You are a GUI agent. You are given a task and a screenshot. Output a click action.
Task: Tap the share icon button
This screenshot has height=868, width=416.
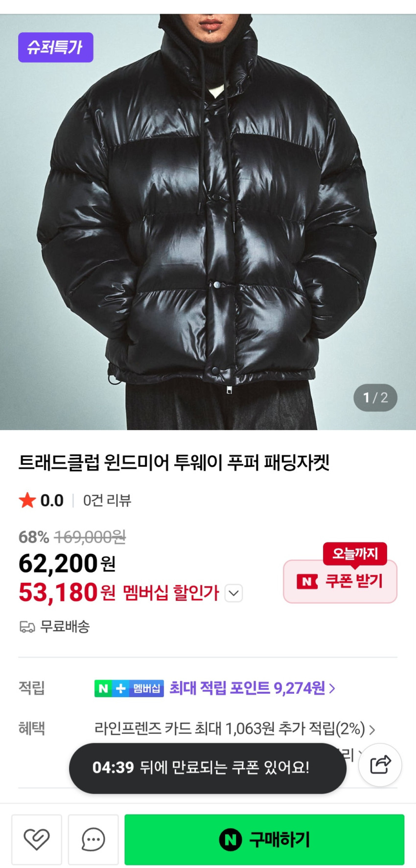[380, 764]
